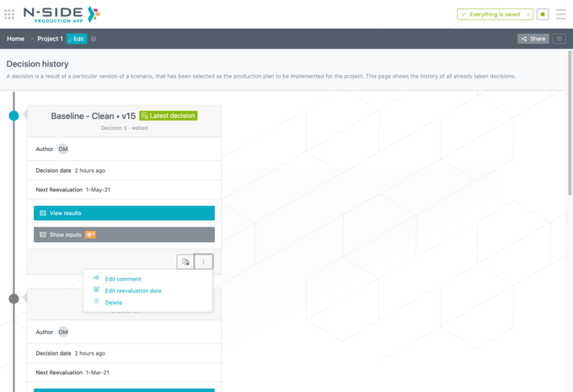View results of Baseline - Clean decision

click(x=124, y=213)
